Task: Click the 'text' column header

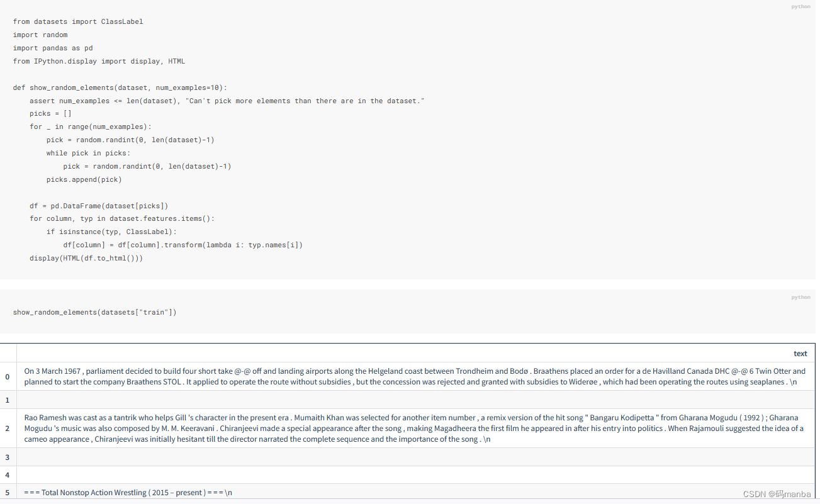Action: (x=800, y=354)
